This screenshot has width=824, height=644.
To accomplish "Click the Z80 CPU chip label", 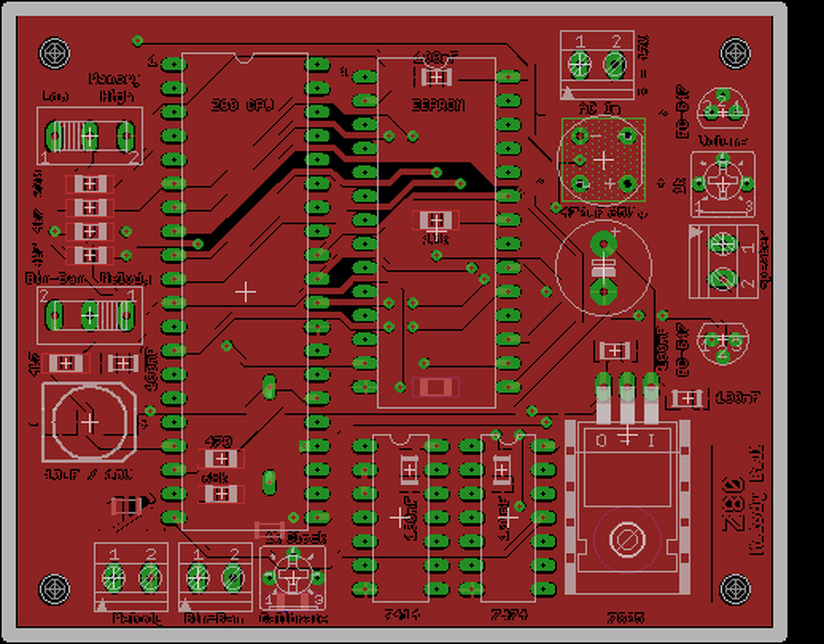I will point(243,105).
